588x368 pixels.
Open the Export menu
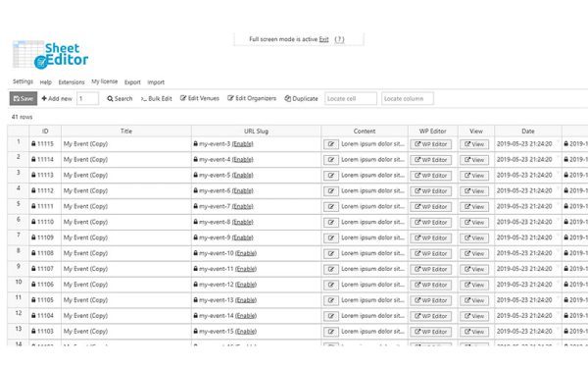(x=132, y=82)
